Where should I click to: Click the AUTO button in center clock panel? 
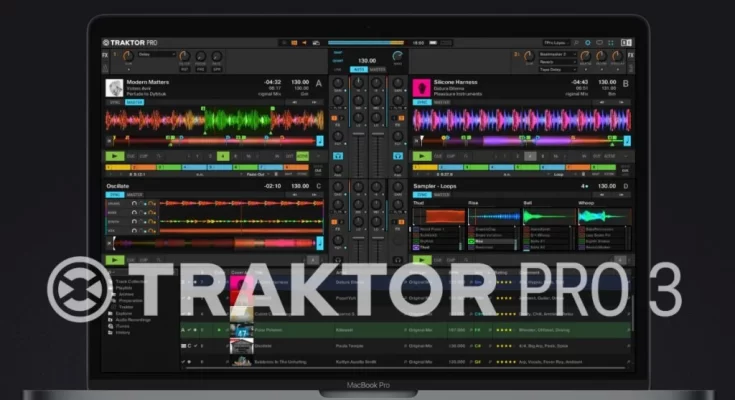click(361, 68)
